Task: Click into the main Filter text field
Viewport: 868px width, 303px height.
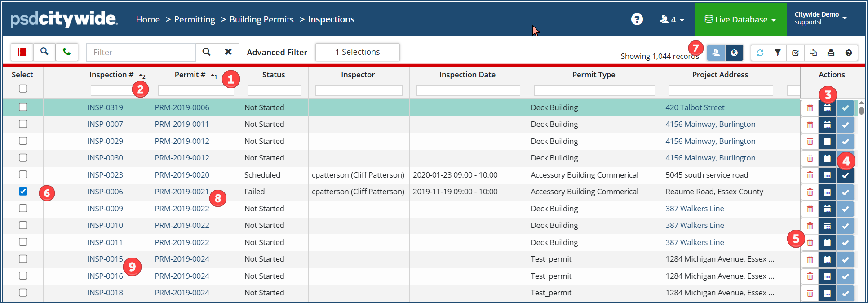Action: [x=141, y=52]
